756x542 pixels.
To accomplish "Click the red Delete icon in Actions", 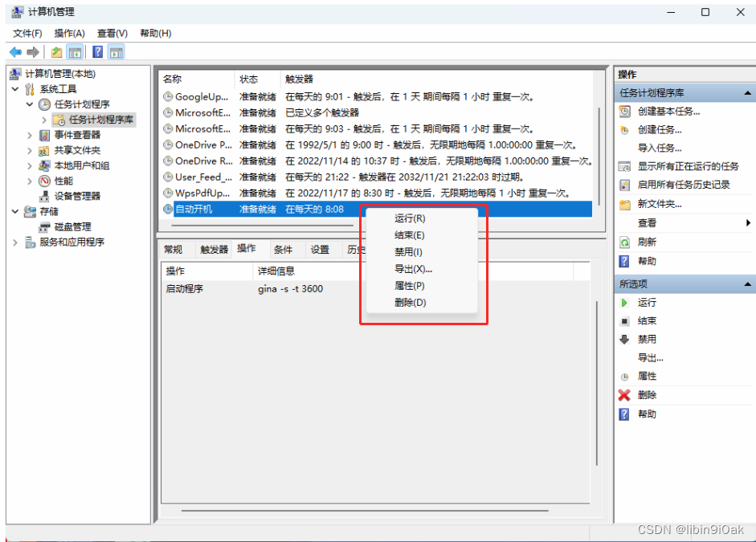I will pos(624,395).
